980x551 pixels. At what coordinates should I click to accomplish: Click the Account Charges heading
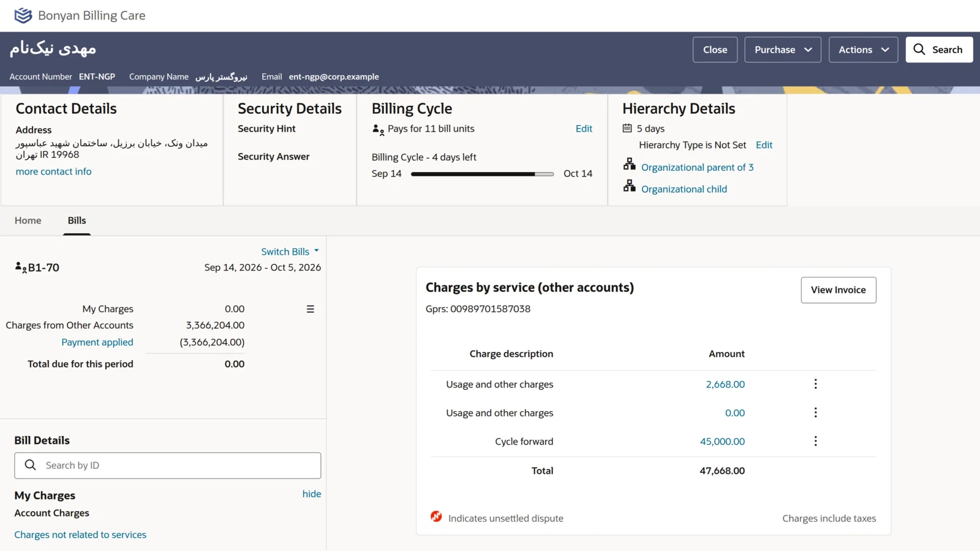pyautogui.click(x=52, y=513)
